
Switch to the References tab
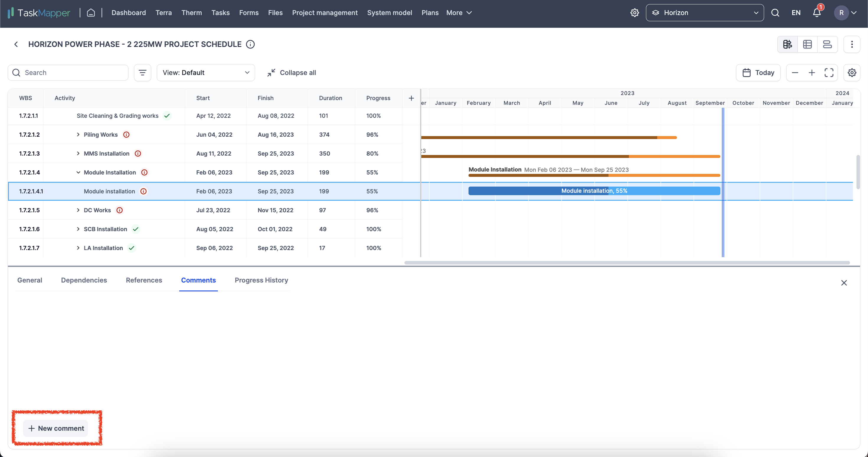click(x=144, y=280)
